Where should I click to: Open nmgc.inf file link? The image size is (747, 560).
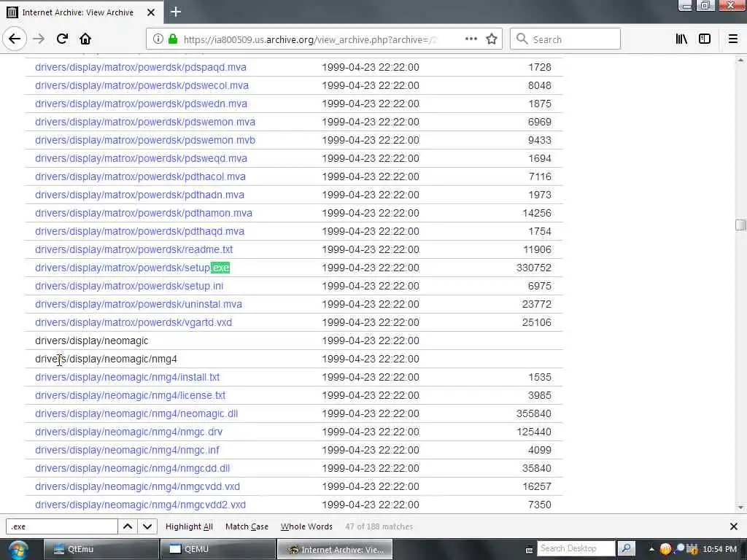point(127,450)
